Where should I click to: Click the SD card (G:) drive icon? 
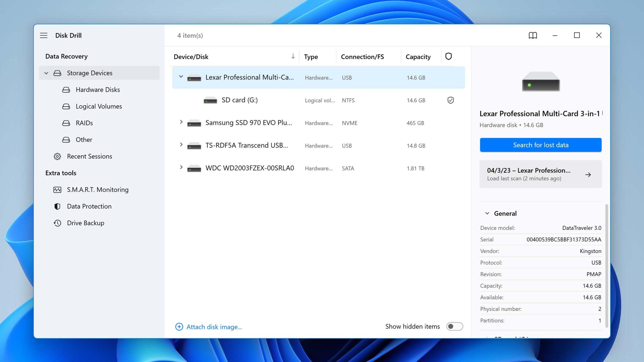[x=210, y=100]
